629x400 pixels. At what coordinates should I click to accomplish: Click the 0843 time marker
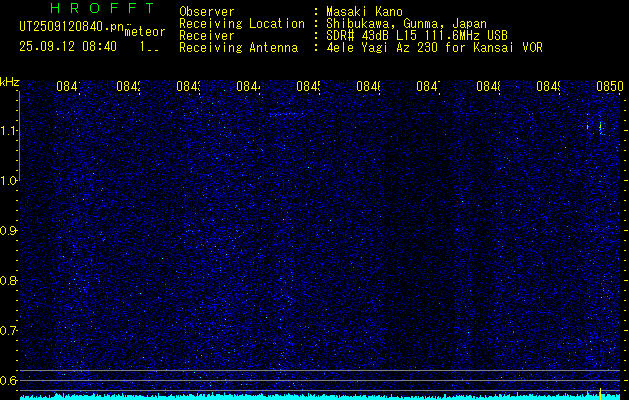click(x=188, y=87)
